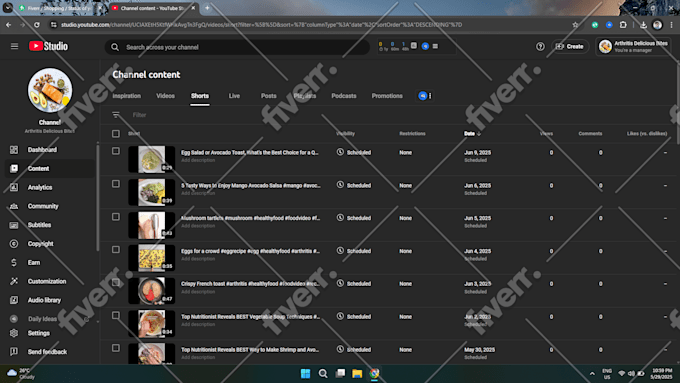Image resolution: width=680 pixels, height=383 pixels.
Task: Click the Create button
Action: (570, 46)
